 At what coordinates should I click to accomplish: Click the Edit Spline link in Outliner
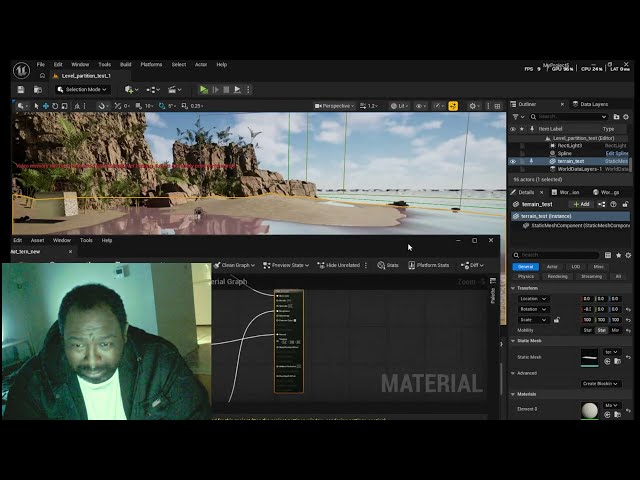[x=617, y=153]
